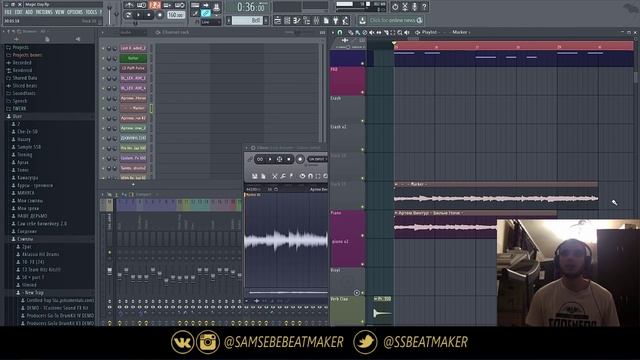This screenshot has height=360, width=640.
Task: Collapse the 'New Trap' folder in browser
Action: coord(34,293)
